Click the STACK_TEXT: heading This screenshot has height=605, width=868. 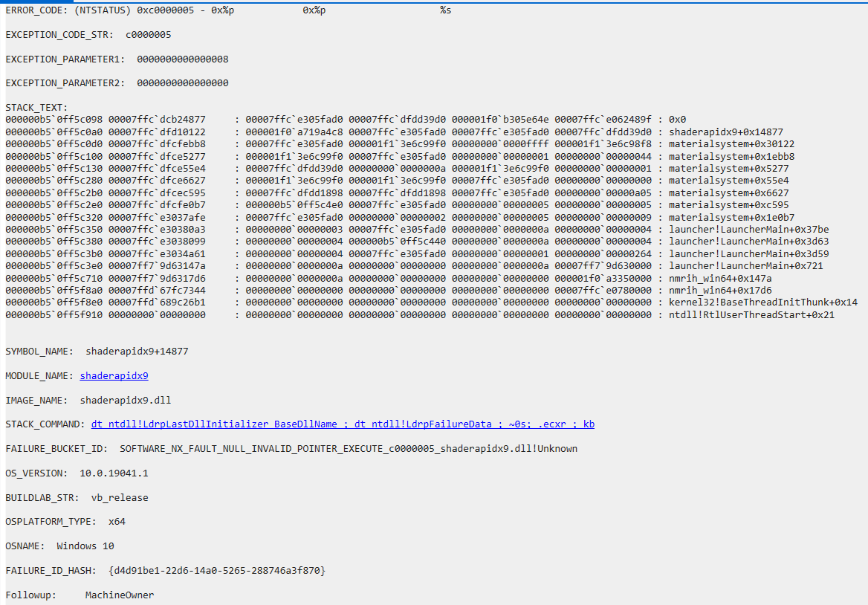(x=36, y=107)
